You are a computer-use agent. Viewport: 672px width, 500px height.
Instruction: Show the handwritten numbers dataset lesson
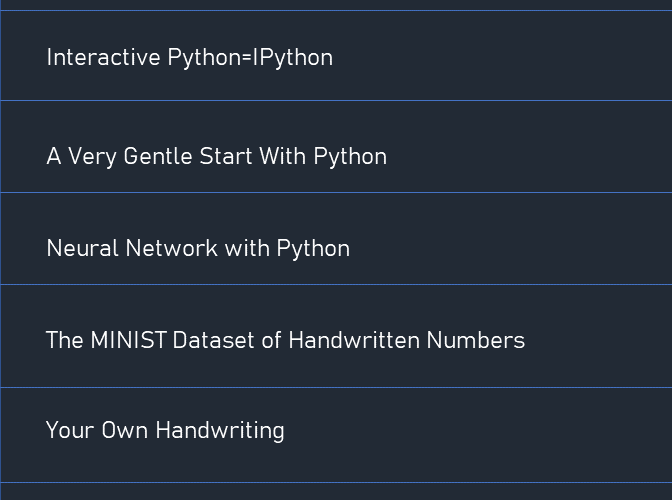click(x=285, y=341)
